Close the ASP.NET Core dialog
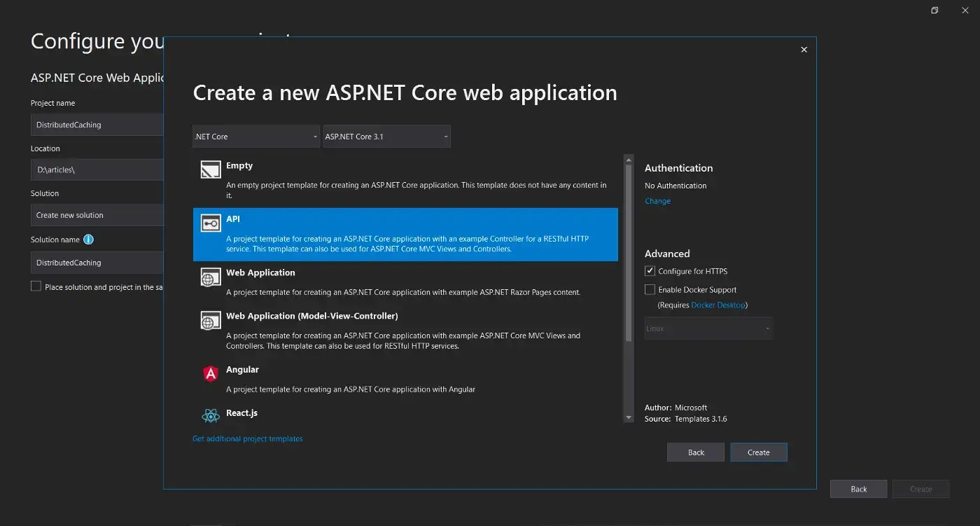Viewport: 980px width, 526px height. 804,50
